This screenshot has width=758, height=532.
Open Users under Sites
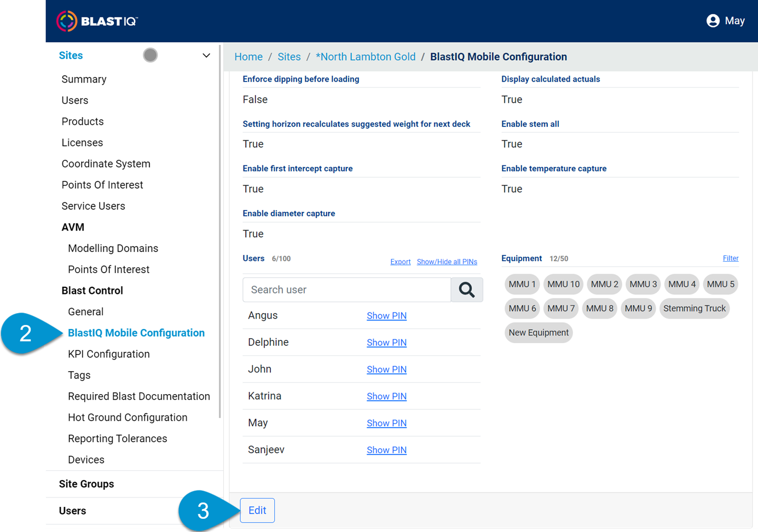click(x=75, y=100)
